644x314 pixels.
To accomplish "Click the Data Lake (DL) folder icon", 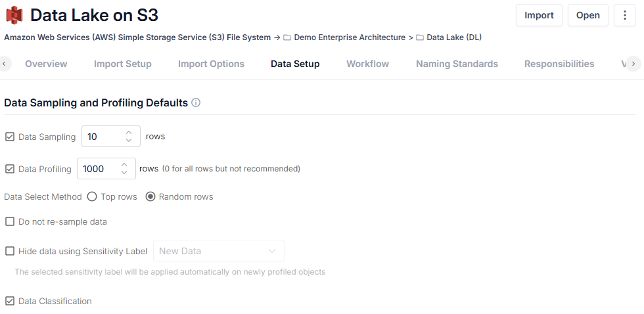I will 420,37.
